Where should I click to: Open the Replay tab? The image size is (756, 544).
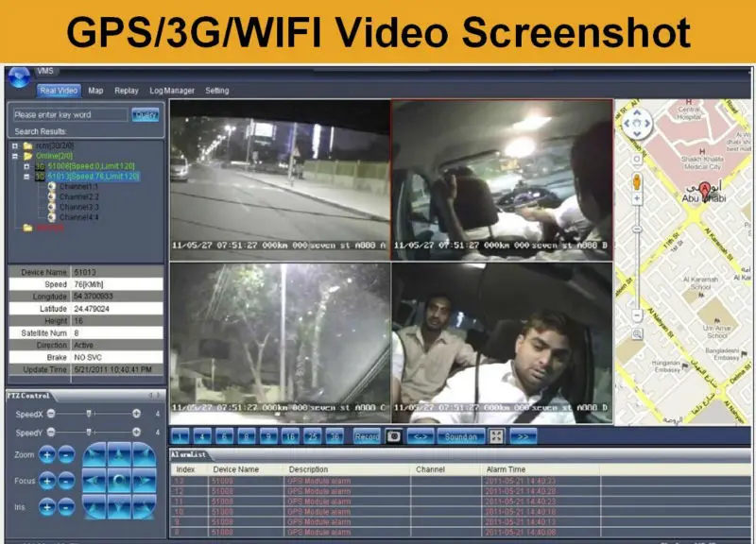point(127,91)
